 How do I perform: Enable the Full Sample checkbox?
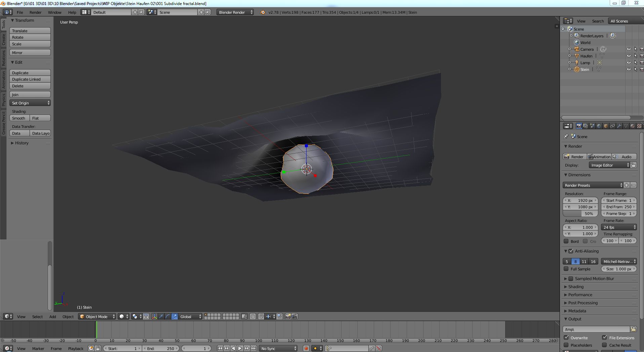[566, 269]
